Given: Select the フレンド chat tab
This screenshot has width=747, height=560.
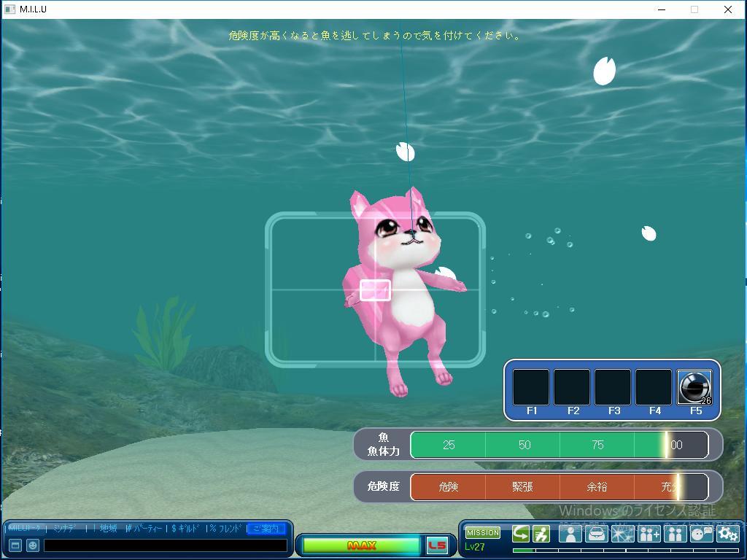Looking at the screenshot, I should tap(226, 528).
